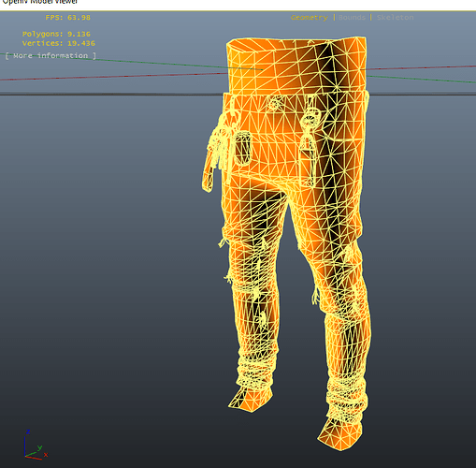Click the FPS counter readout

click(x=67, y=18)
